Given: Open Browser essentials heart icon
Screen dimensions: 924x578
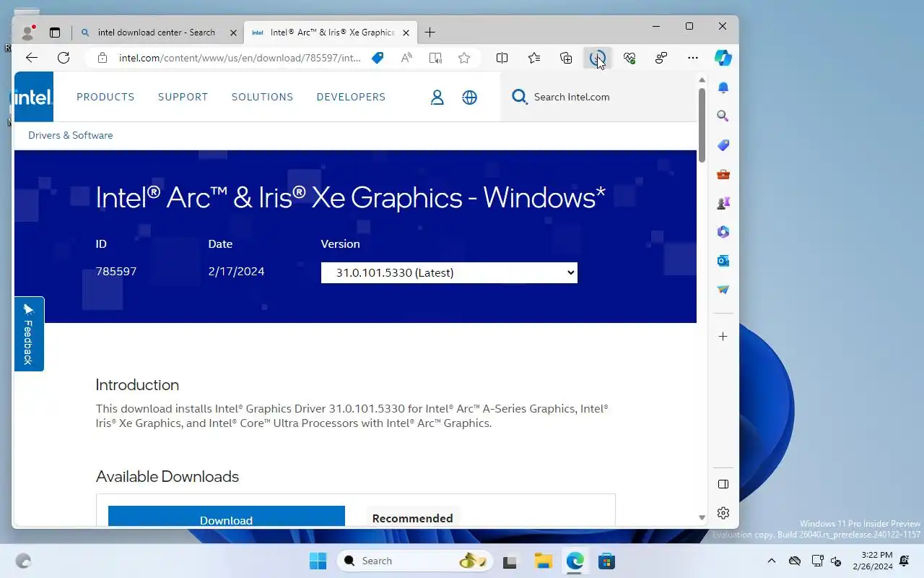Looking at the screenshot, I should tap(629, 58).
